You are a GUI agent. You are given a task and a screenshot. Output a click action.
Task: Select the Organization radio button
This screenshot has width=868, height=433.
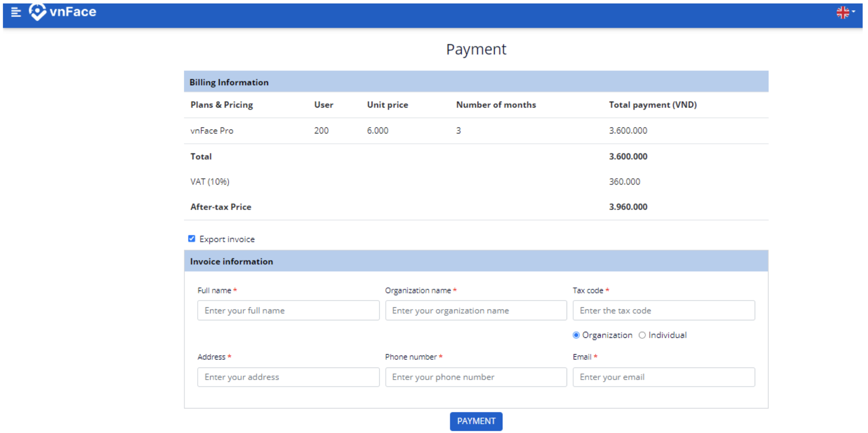(576, 335)
